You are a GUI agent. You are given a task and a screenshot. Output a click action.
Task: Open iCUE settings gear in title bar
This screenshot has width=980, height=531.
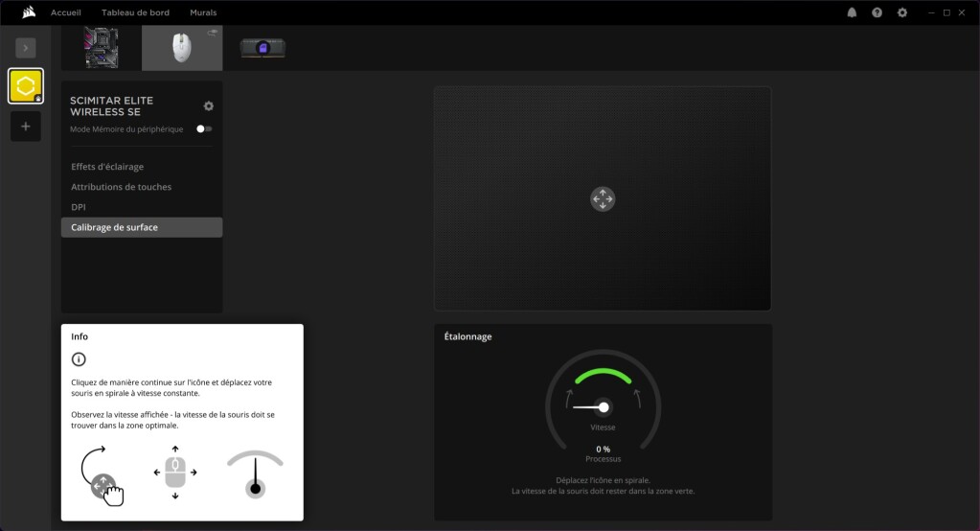pos(901,12)
